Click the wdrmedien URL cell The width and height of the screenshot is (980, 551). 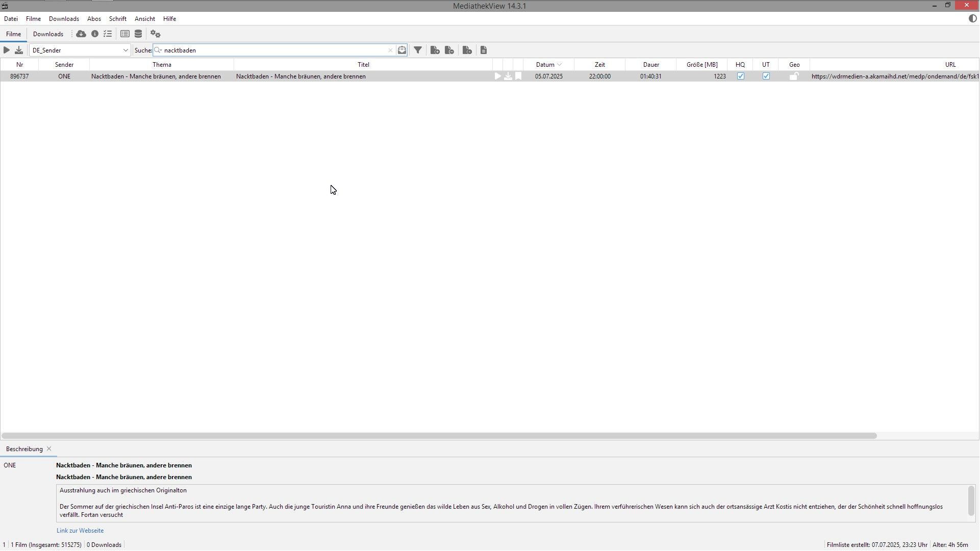(895, 76)
